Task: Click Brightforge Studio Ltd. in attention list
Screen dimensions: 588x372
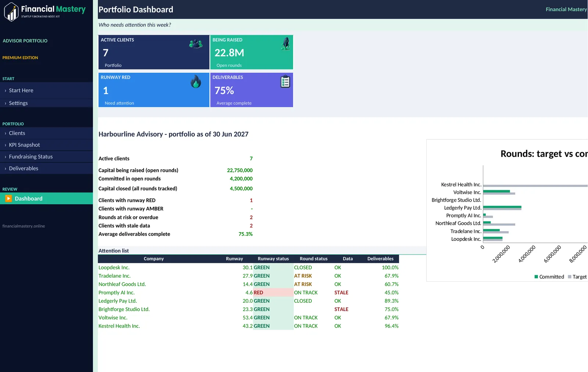Action: tap(124, 310)
